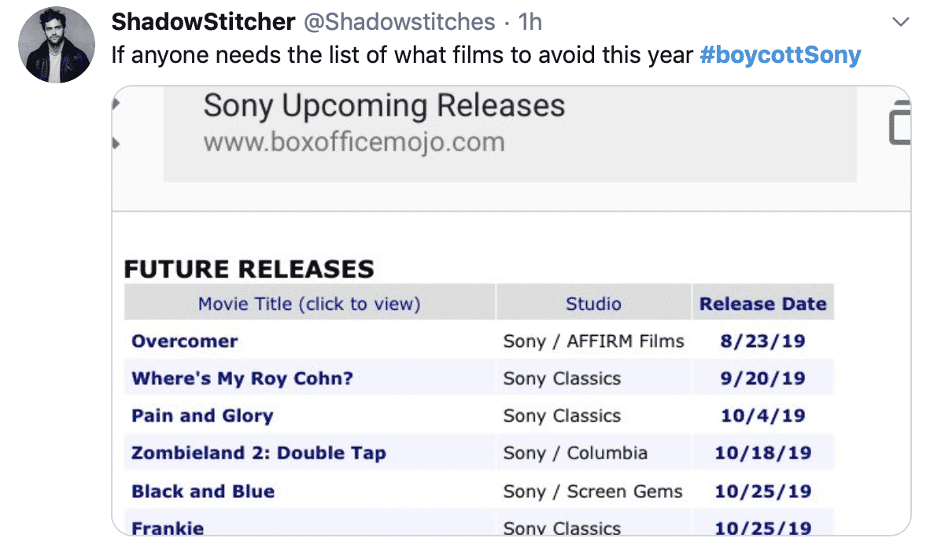The image size is (930, 560).
Task: Sort by Movie Title column header
Action: (309, 304)
